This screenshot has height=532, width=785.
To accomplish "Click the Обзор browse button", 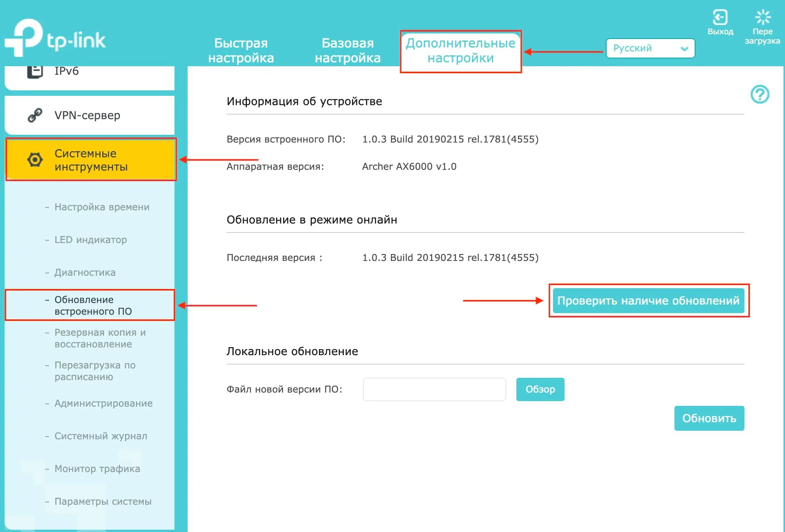I will tap(540, 389).
